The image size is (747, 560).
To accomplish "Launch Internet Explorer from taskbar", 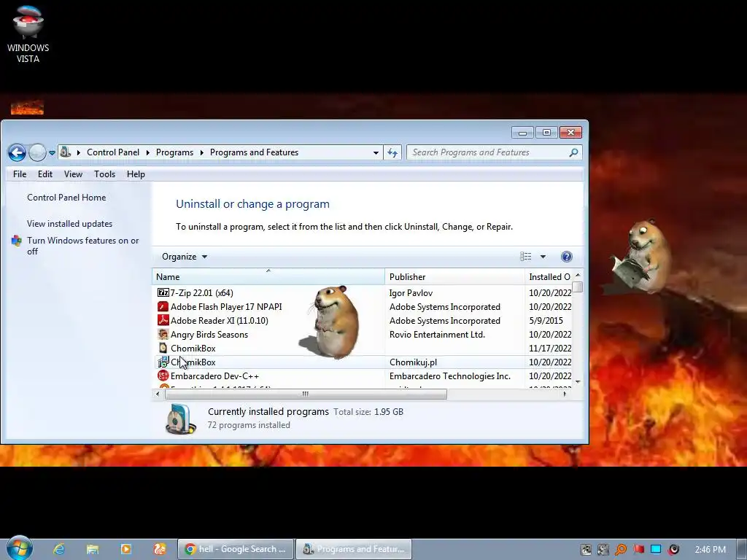I will (x=59, y=549).
